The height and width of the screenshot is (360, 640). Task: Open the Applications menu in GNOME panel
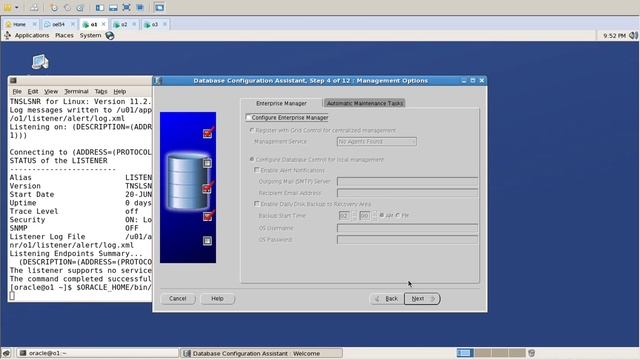32,36
